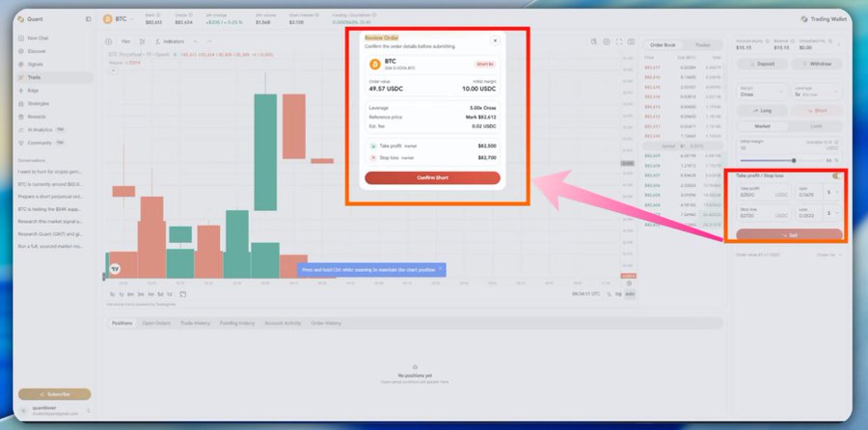The width and height of the screenshot is (868, 430).
Task: Open the BTC pair selector dropdown
Action: 119,19
